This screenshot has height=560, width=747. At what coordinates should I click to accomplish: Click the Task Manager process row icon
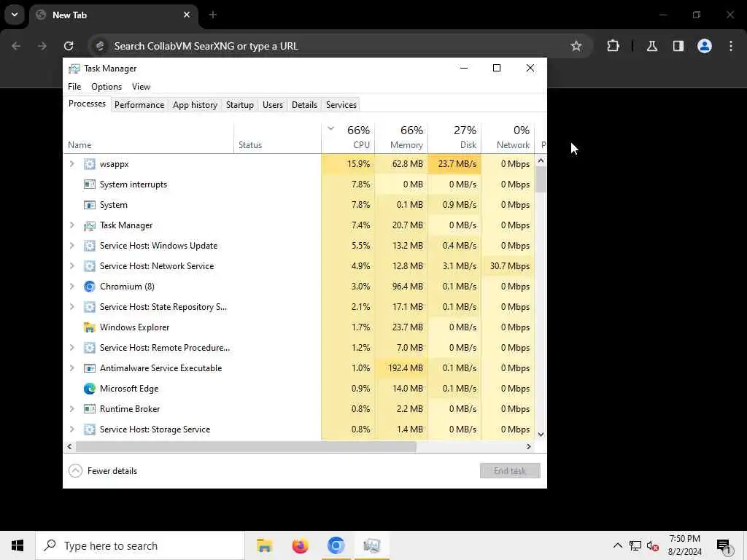(x=90, y=226)
